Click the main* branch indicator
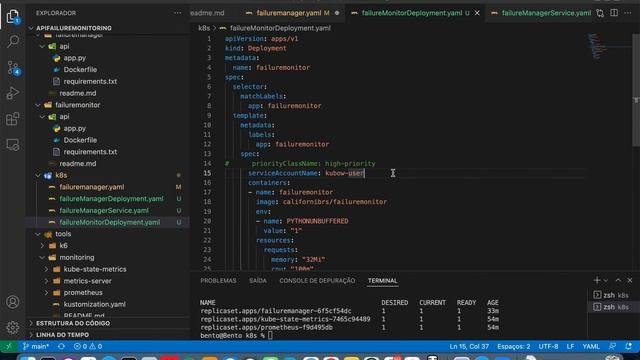 coord(36,347)
